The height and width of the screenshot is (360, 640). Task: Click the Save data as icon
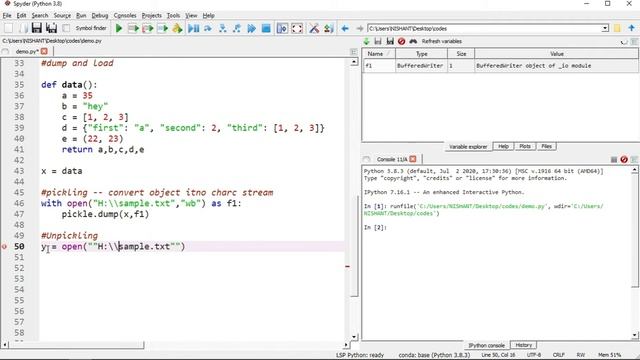point(390,41)
